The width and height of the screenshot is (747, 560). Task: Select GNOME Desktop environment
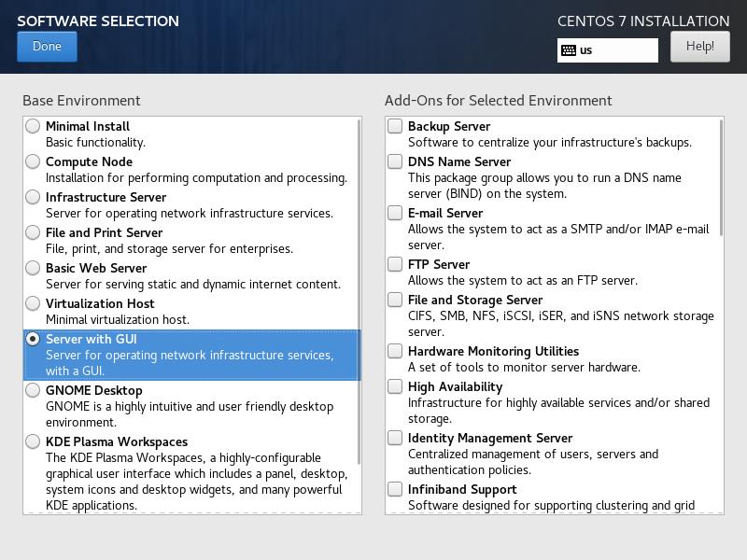34,390
